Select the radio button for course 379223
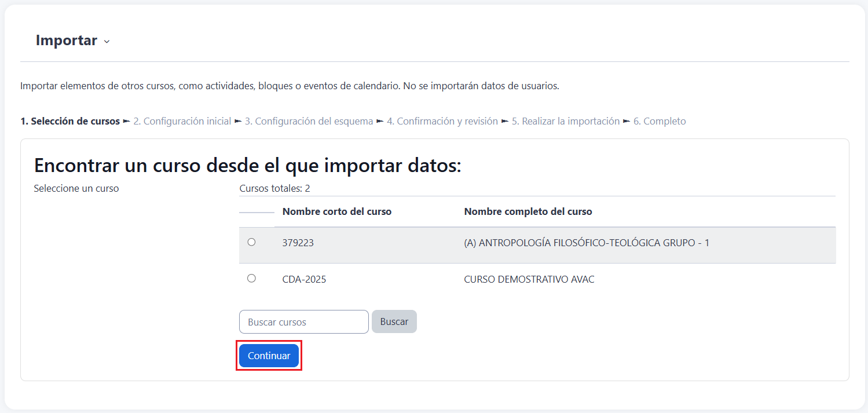The width and height of the screenshot is (868, 413). (251, 242)
